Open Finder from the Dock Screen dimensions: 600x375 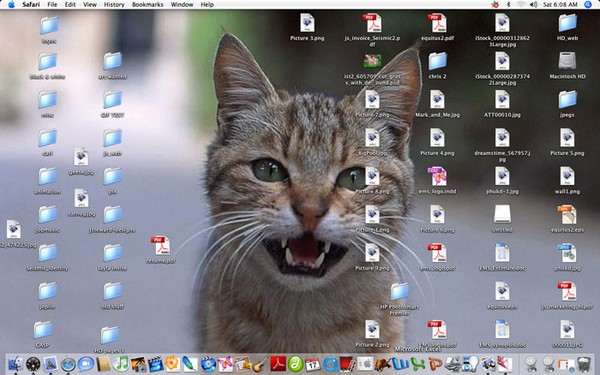(15, 364)
